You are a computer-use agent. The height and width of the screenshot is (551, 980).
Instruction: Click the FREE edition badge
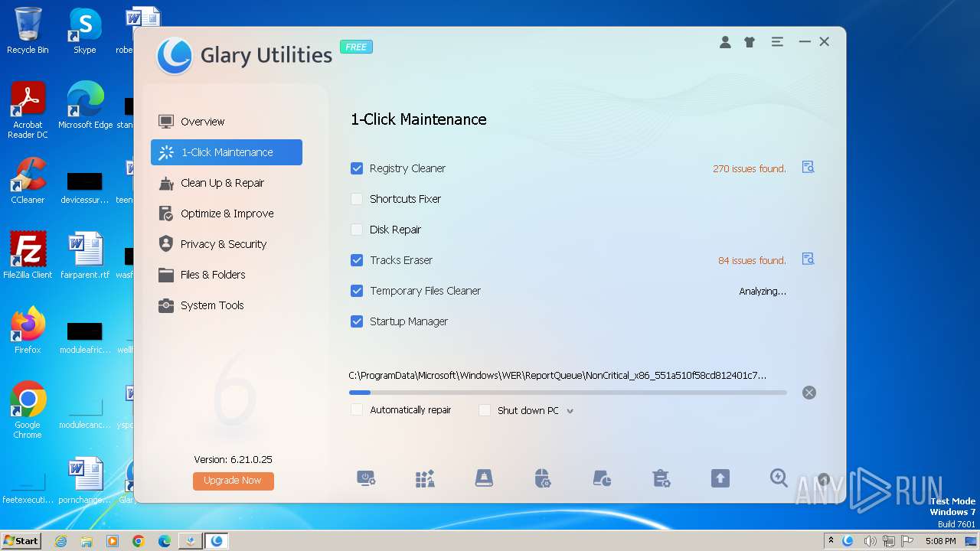[356, 47]
